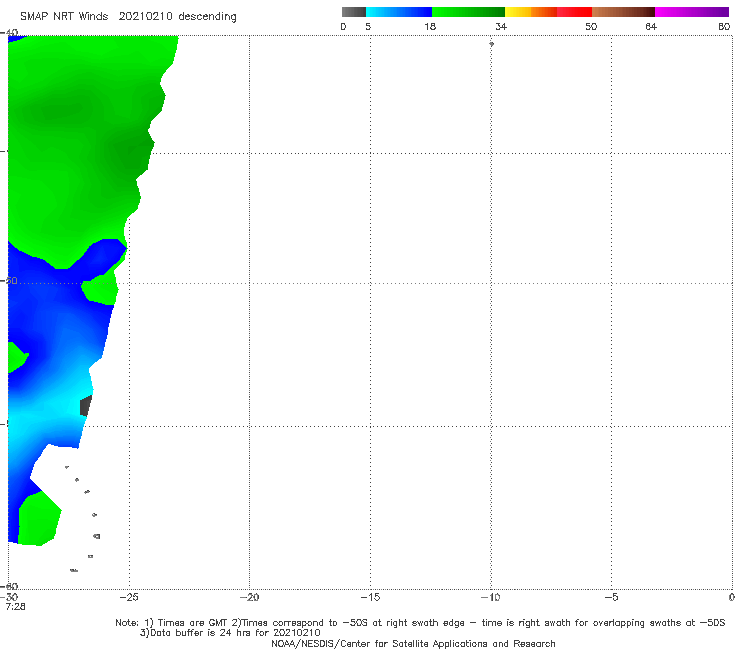This screenshot has width=740, height=650.
Task: Select the date 20210210 in the plot title
Action: click(x=145, y=16)
